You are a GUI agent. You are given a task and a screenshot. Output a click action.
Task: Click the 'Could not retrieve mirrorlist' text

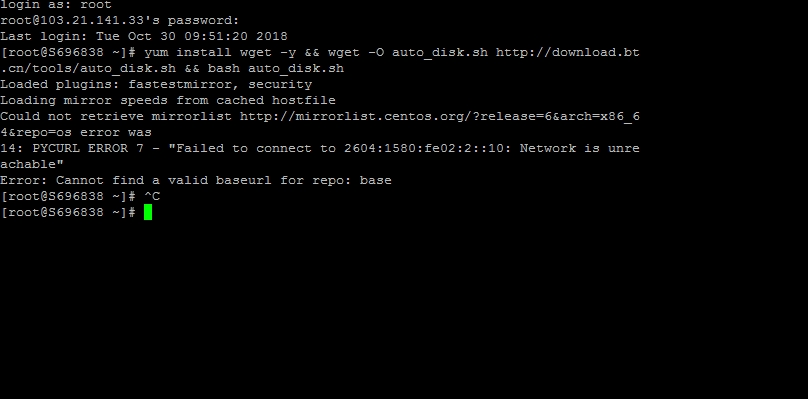click(116, 117)
